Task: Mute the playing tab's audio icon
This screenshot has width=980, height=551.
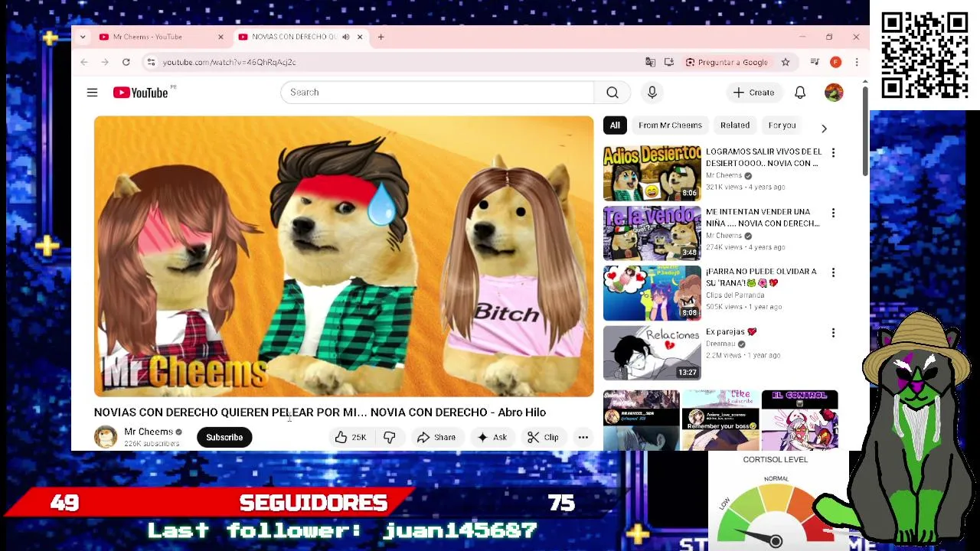Action: [x=346, y=37]
